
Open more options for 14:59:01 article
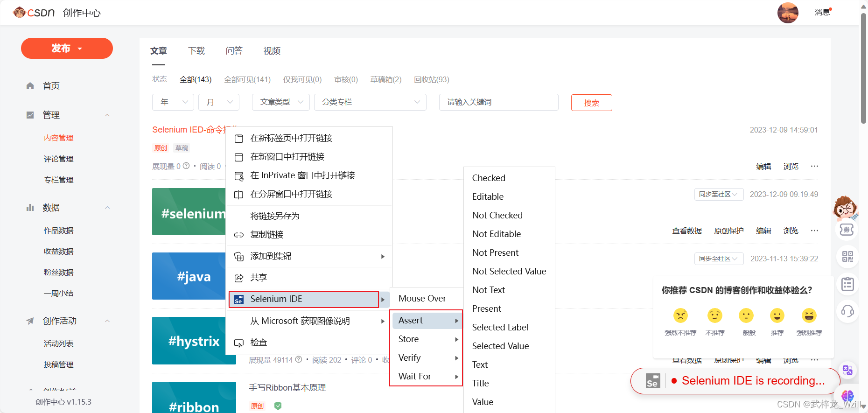[x=814, y=166]
